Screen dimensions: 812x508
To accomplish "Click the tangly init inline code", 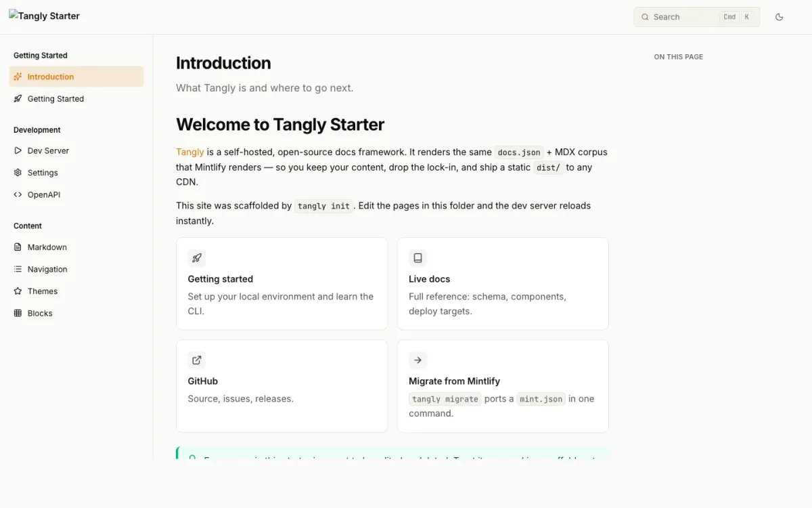I will pyautogui.click(x=323, y=206).
